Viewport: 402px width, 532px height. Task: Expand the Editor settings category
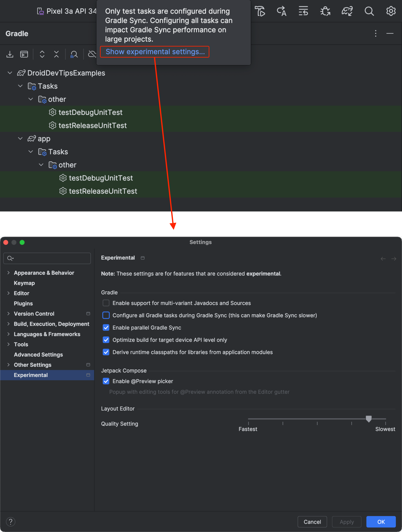[x=8, y=293]
